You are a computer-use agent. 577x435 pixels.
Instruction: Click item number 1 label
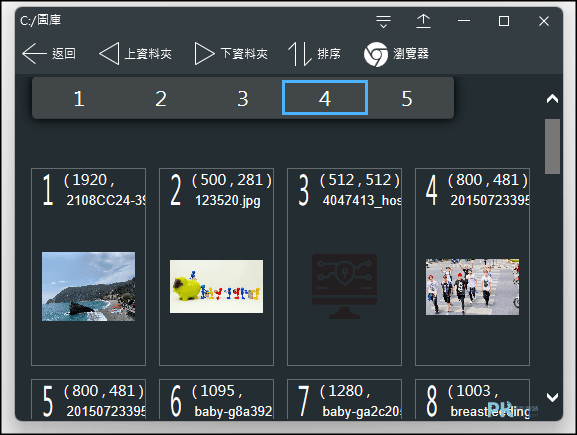coord(48,190)
